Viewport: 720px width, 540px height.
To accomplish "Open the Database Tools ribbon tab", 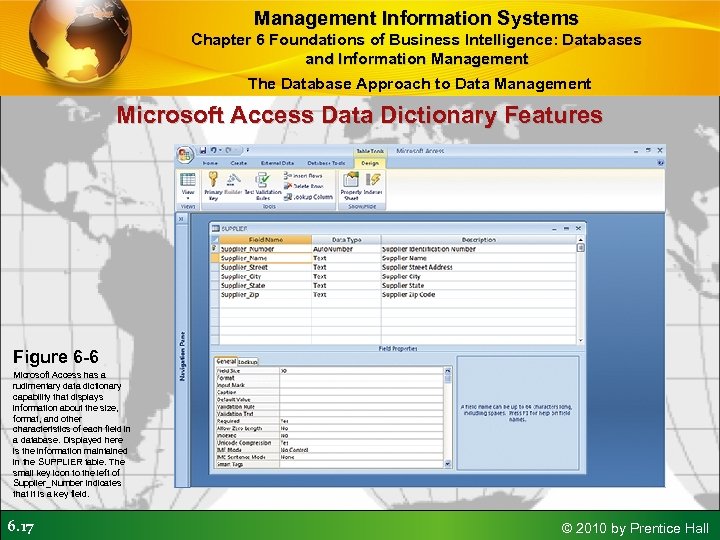I will click(x=326, y=163).
